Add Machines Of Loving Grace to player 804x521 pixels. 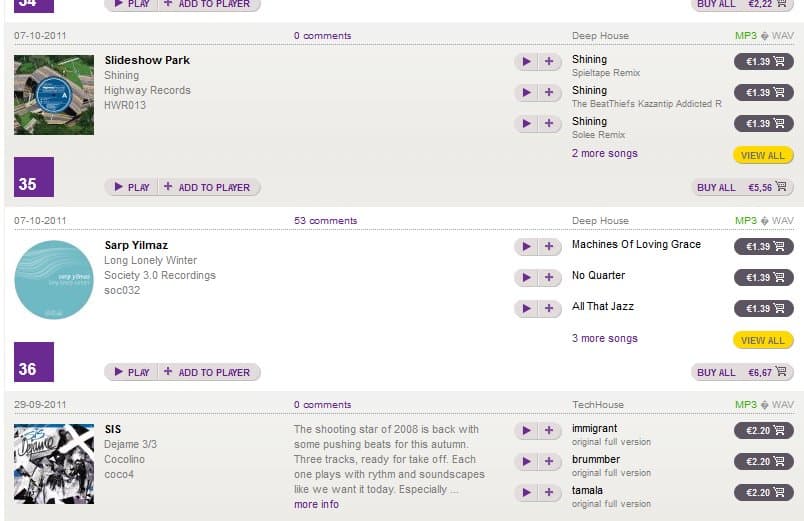tap(549, 247)
